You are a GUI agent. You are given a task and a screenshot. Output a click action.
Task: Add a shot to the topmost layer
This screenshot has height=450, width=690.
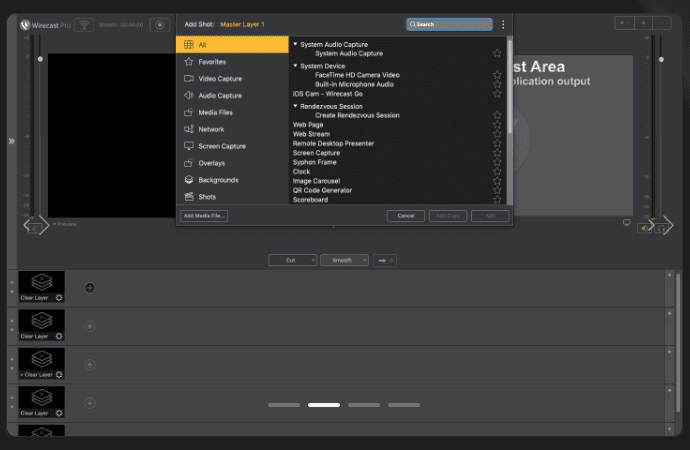click(x=90, y=288)
